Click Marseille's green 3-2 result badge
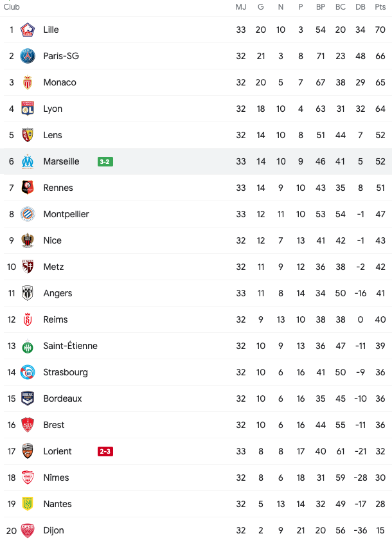 [x=105, y=161]
